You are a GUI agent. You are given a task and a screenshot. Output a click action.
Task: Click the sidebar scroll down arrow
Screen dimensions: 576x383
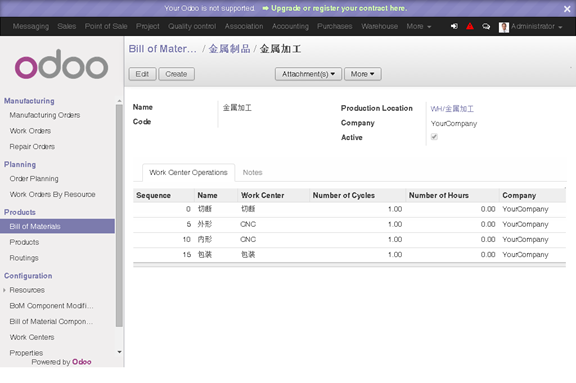click(x=119, y=352)
